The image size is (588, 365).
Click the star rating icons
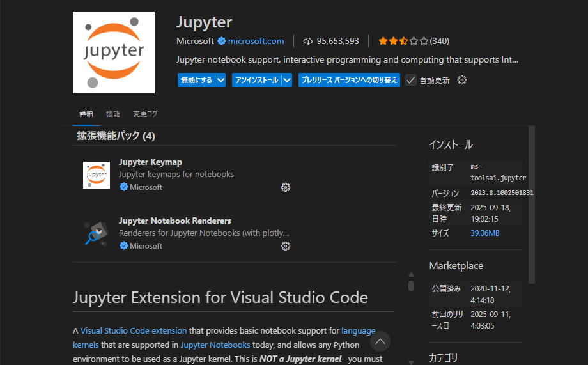[x=403, y=41]
